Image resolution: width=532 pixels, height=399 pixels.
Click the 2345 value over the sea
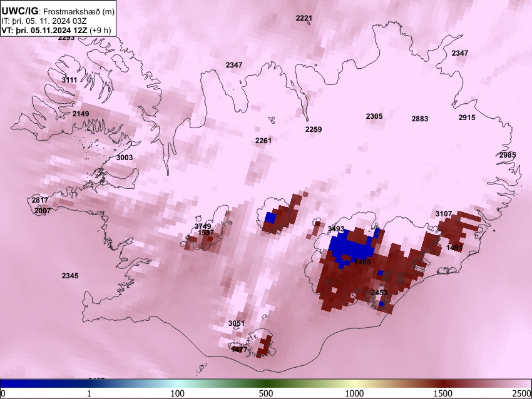(x=70, y=276)
